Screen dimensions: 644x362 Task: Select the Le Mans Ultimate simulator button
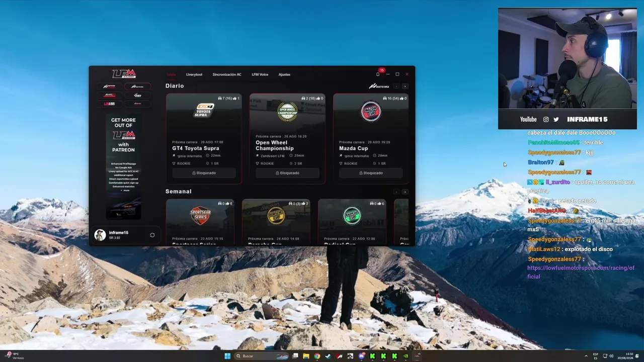[109, 104]
